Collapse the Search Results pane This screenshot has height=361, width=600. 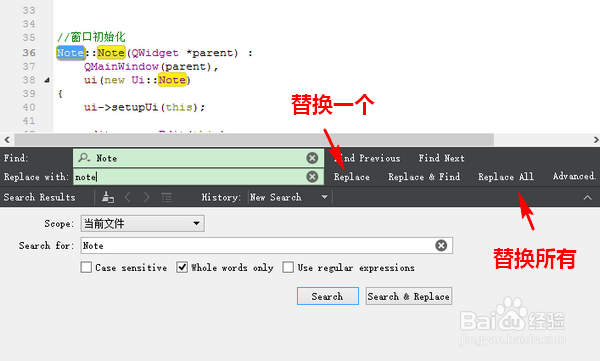tap(587, 198)
